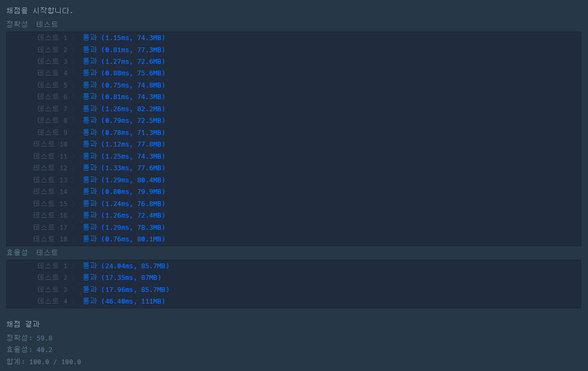
Task: Expand 테스트 4 chevron in efficiency section
Action: pos(73,301)
